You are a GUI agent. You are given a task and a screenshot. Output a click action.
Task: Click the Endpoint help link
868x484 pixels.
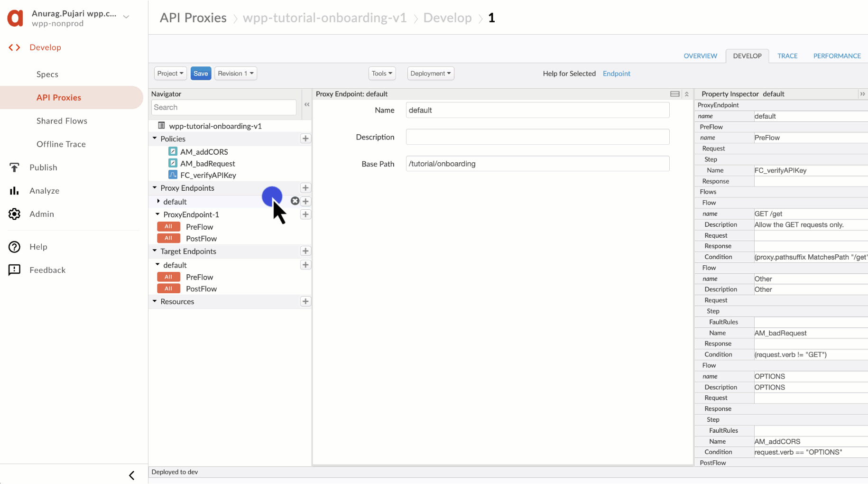point(616,74)
